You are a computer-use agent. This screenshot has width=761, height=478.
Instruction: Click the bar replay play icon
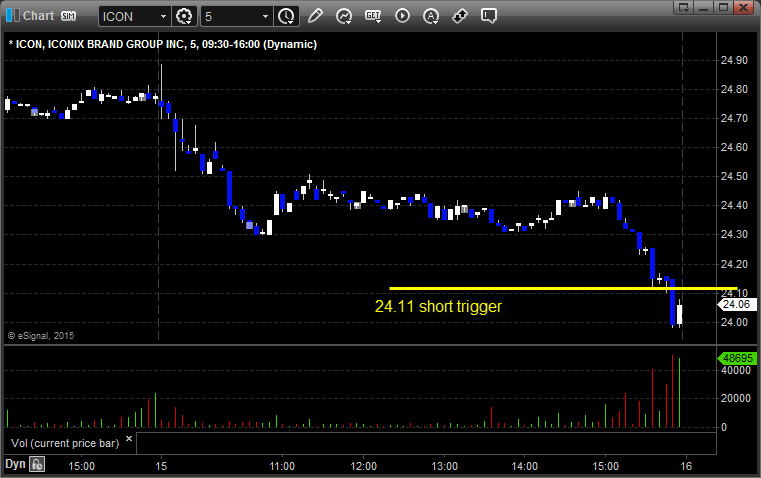click(402, 16)
